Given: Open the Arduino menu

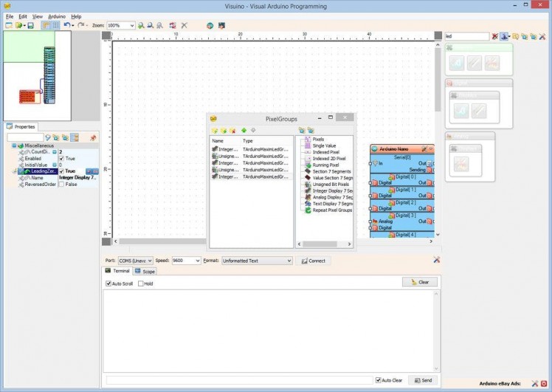Looking at the screenshot, I should [57, 16].
